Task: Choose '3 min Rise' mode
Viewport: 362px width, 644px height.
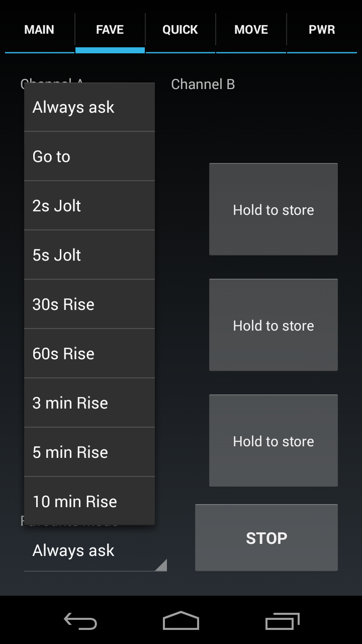Action: [x=89, y=403]
